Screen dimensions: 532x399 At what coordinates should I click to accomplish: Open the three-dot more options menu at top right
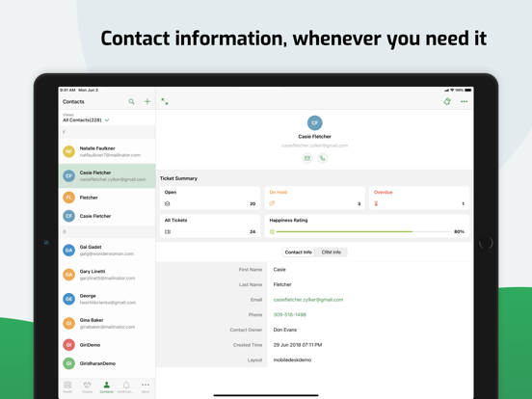click(464, 101)
